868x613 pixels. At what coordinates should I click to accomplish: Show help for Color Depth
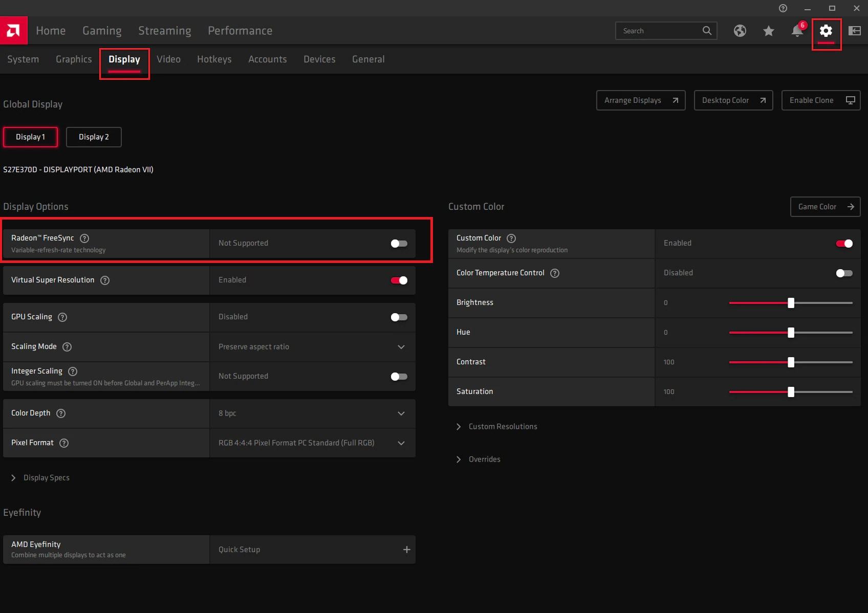tap(61, 413)
